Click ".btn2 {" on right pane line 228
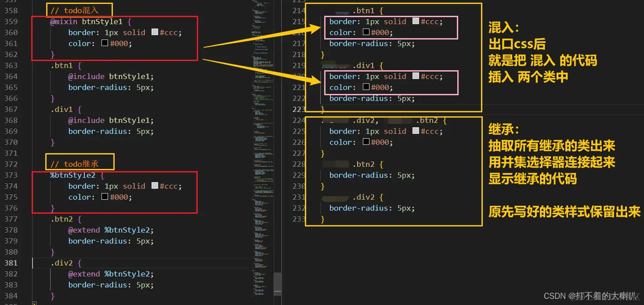 coord(368,164)
